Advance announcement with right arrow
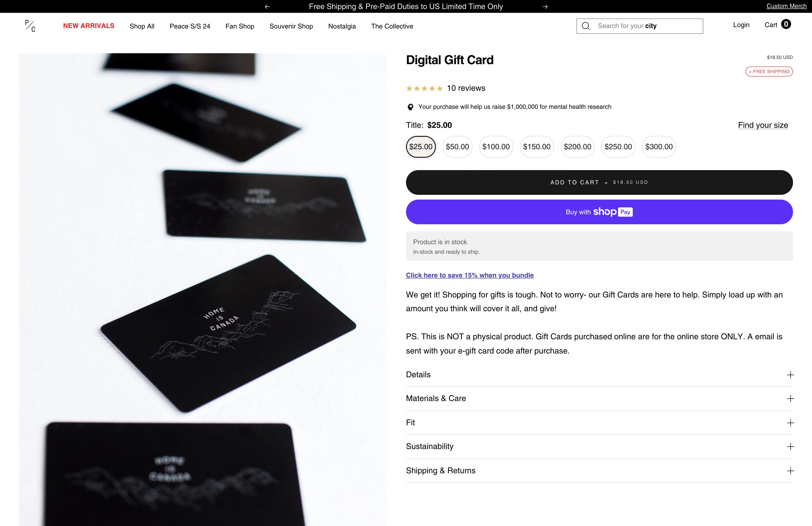 coord(545,6)
